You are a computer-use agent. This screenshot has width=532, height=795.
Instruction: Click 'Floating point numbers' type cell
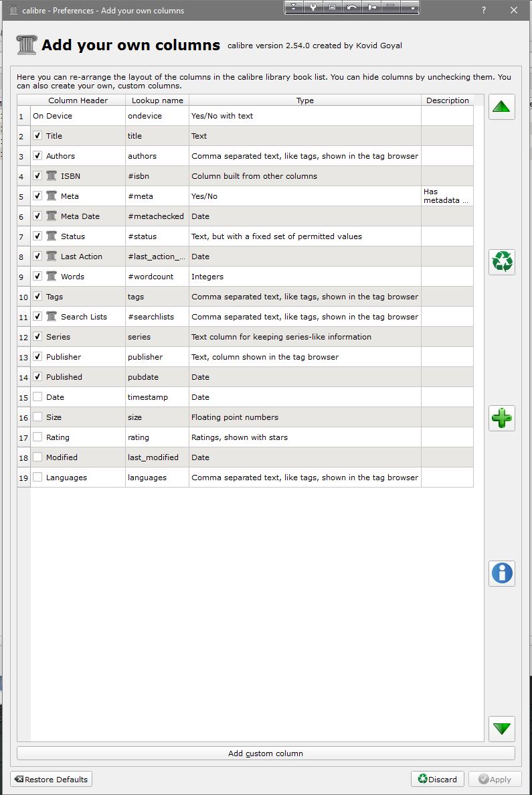[305, 417]
